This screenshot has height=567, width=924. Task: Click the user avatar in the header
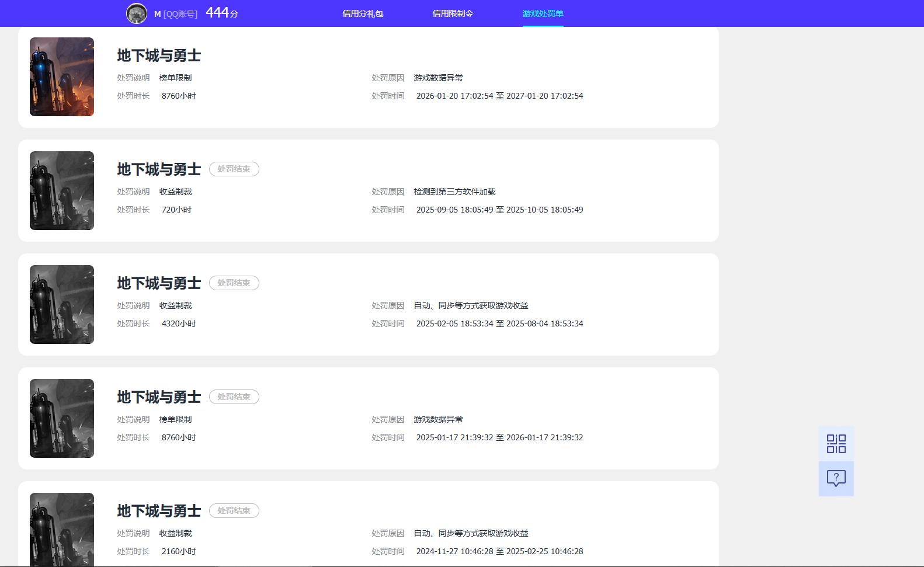[x=137, y=13]
